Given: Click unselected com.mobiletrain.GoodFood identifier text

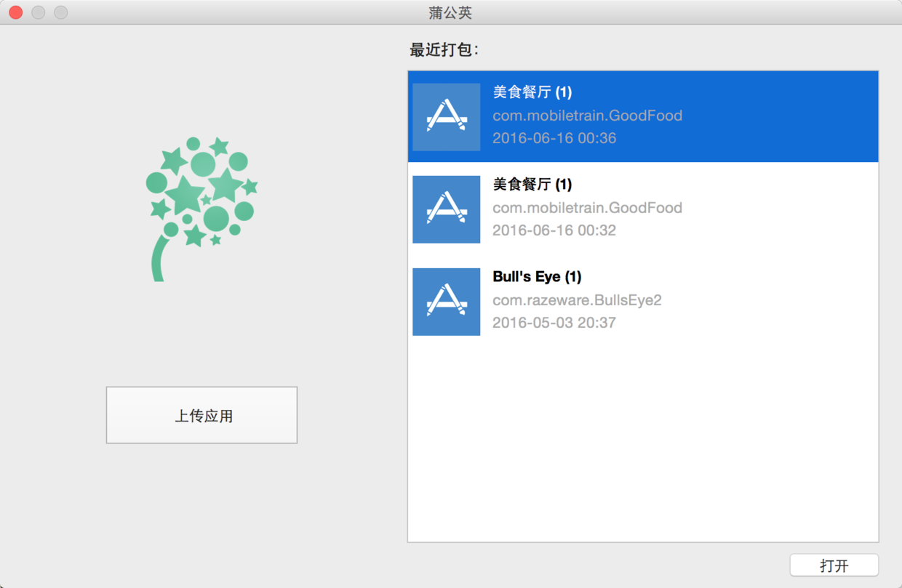Looking at the screenshot, I should [587, 208].
